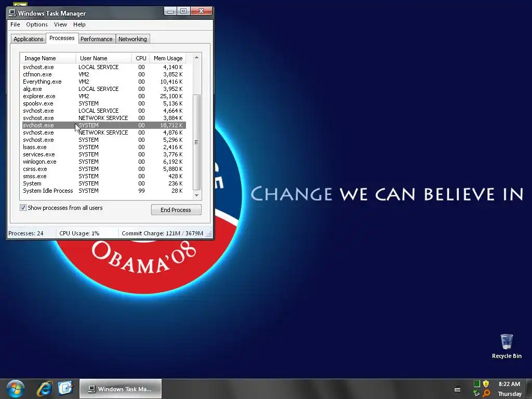Select svchost.exe SYSTEM using 5,296 K
This screenshot has width=532, height=399.
tap(104, 140)
